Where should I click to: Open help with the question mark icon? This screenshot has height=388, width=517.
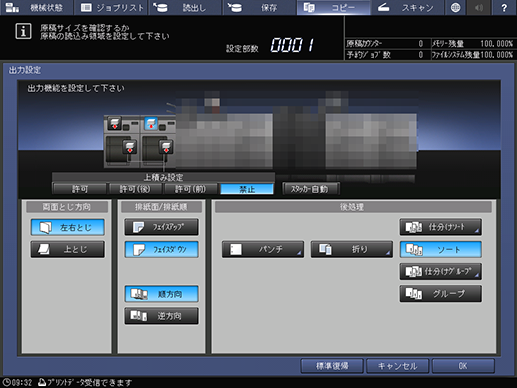click(x=504, y=7)
